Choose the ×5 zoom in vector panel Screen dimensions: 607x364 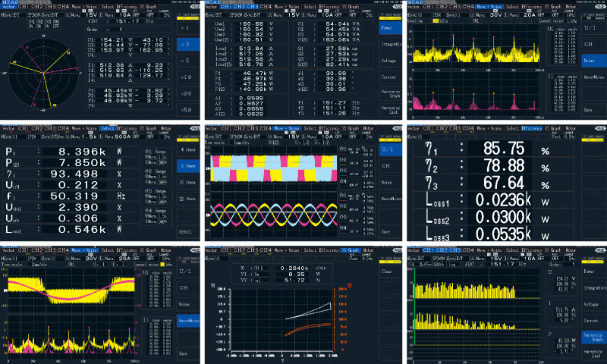click(187, 61)
